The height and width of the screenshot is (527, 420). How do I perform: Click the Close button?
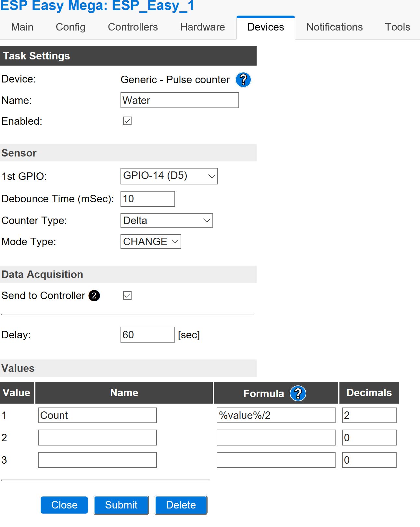point(64,505)
